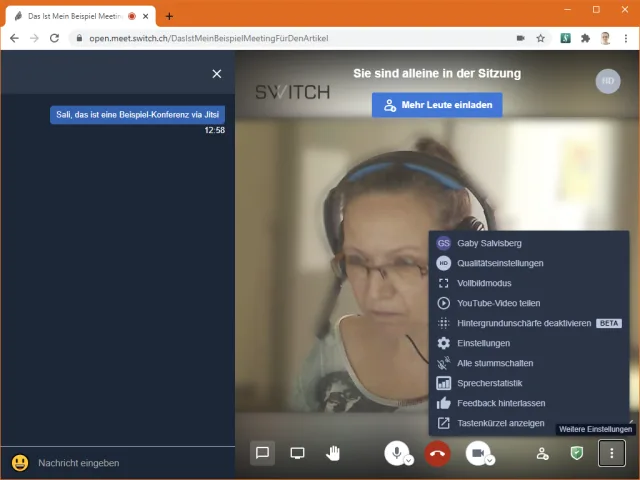Reload the page with the refresh icon
640x480 pixels.
coord(54,38)
